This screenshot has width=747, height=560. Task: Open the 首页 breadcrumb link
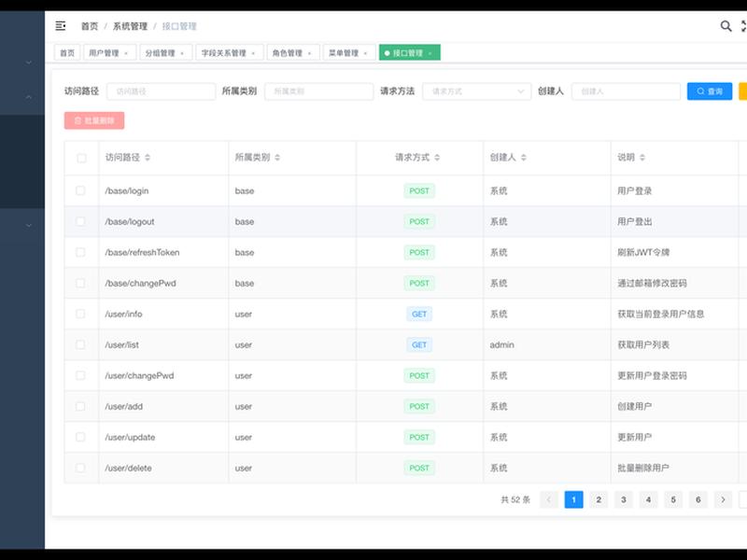pyautogui.click(x=90, y=26)
